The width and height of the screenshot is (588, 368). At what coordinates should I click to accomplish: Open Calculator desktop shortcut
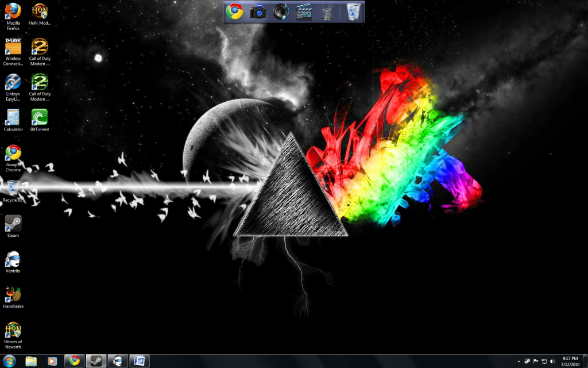(x=13, y=120)
